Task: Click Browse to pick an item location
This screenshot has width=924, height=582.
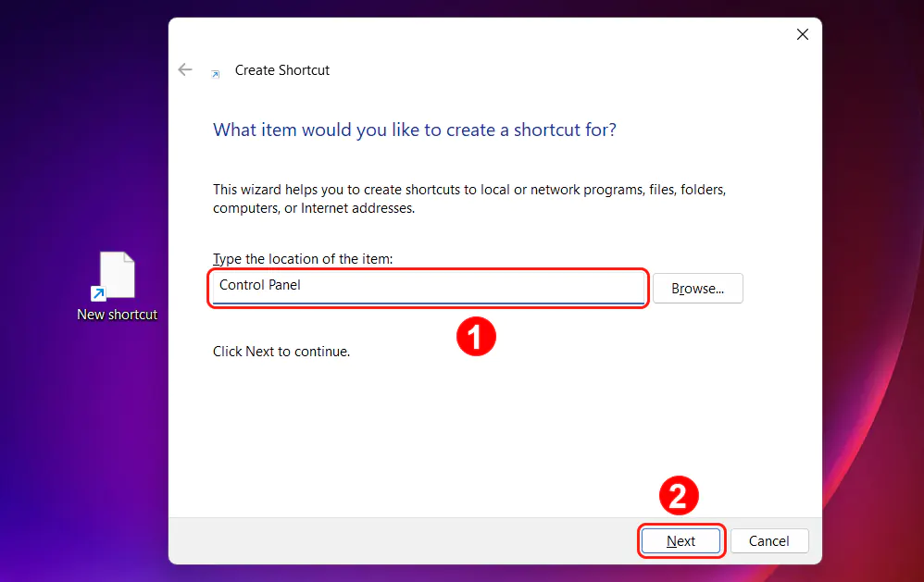Action: pyautogui.click(x=697, y=288)
